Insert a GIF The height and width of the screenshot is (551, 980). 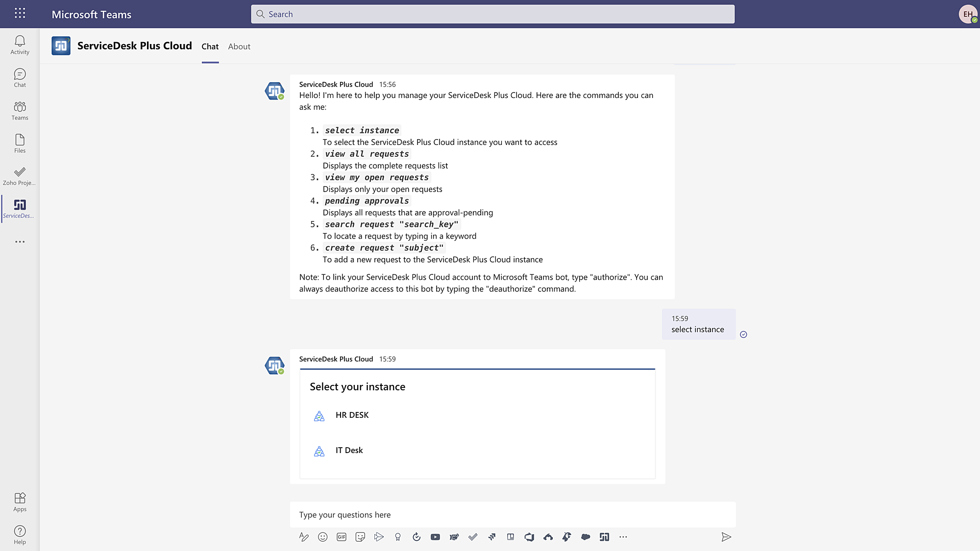[342, 537]
